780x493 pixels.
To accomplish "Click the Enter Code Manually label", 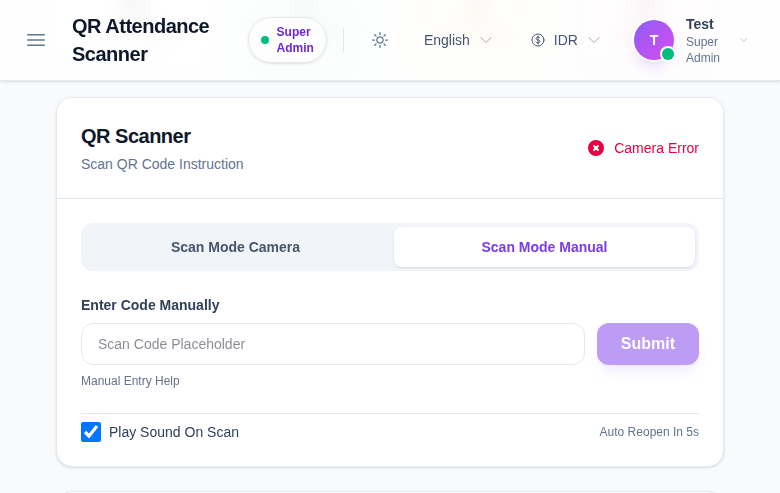I will coord(150,305).
